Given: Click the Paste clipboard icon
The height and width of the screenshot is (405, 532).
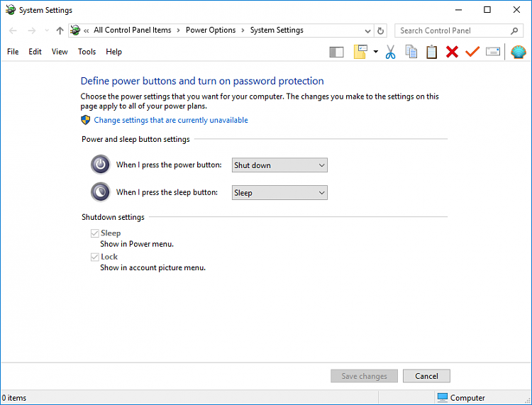Looking at the screenshot, I should point(431,52).
